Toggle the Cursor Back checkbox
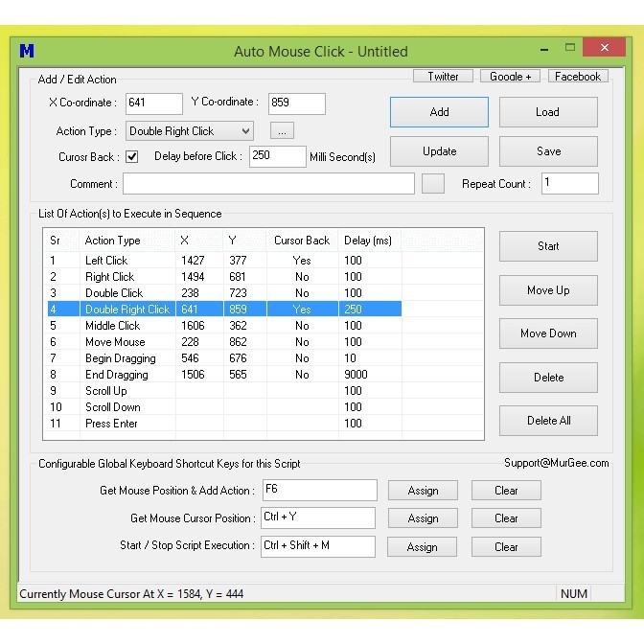The height and width of the screenshot is (644, 644). (x=132, y=156)
